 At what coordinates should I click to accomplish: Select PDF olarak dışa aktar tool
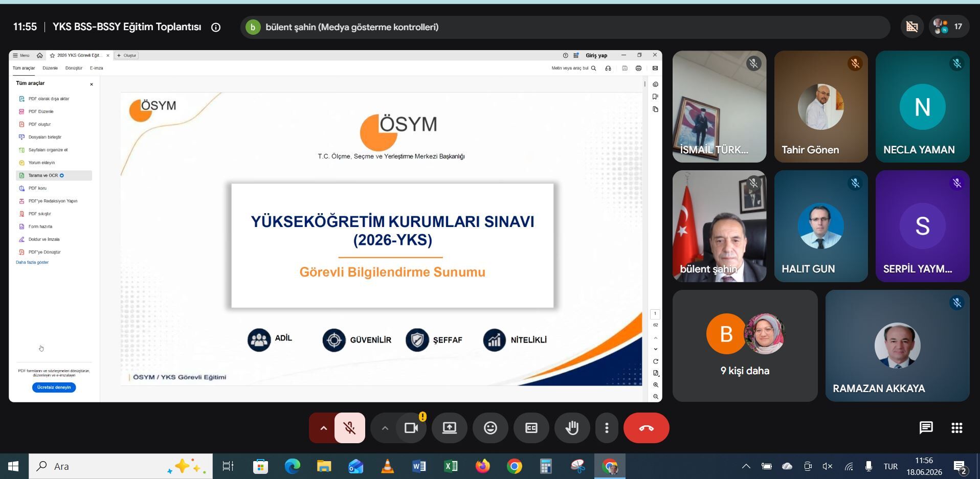click(54, 99)
